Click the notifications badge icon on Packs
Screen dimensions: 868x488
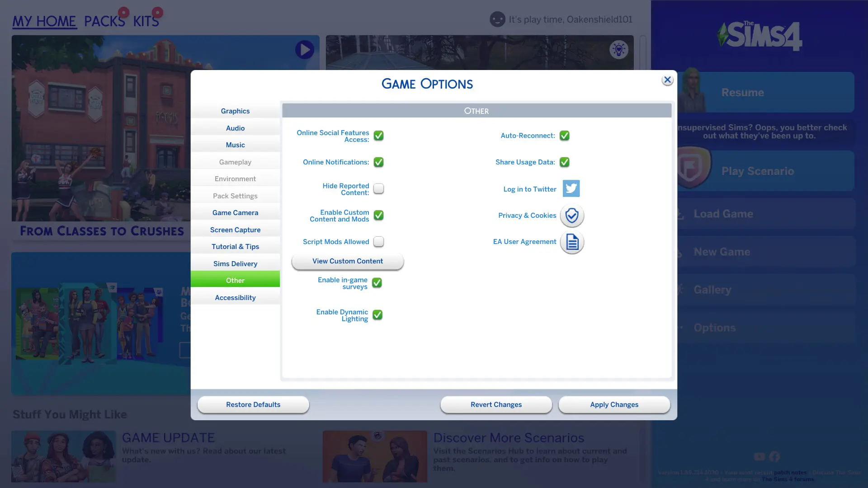click(x=124, y=11)
